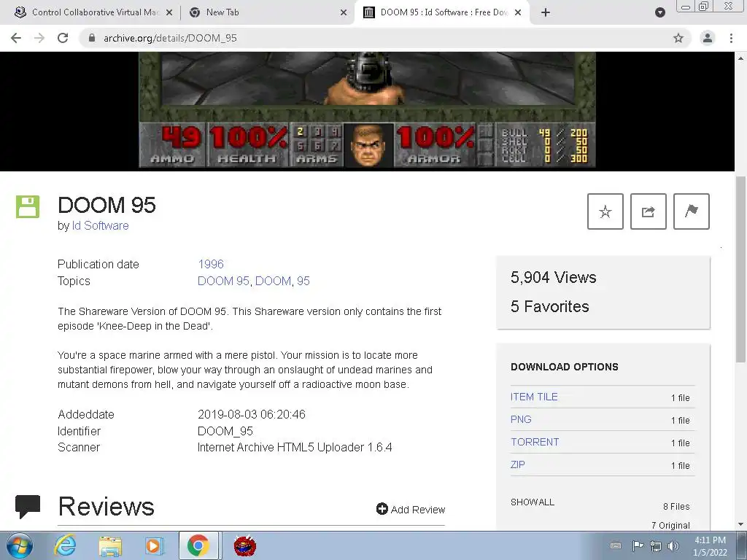Click the scrollbar down arrow
This screenshot has width=747, height=560.
[x=740, y=524]
